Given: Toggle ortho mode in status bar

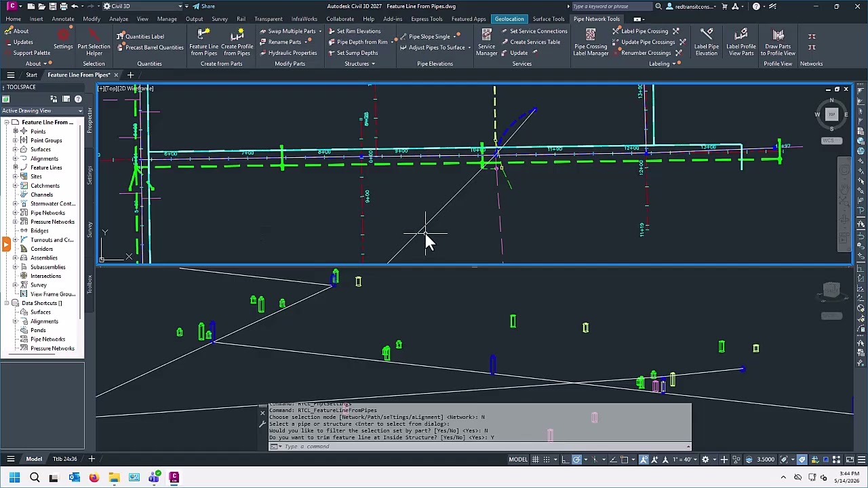Looking at the screenshot, I should pyautogui.click(x=565, y=460).
